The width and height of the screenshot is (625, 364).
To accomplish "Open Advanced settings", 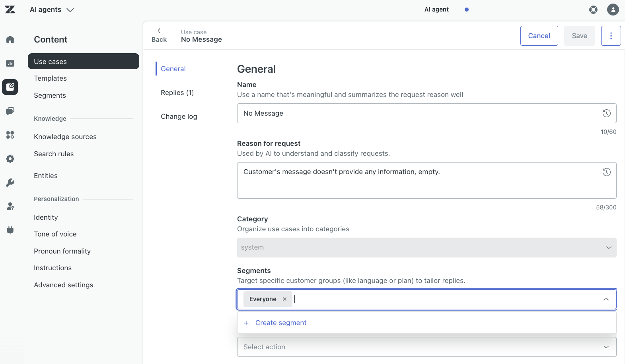I will point(64,285).
